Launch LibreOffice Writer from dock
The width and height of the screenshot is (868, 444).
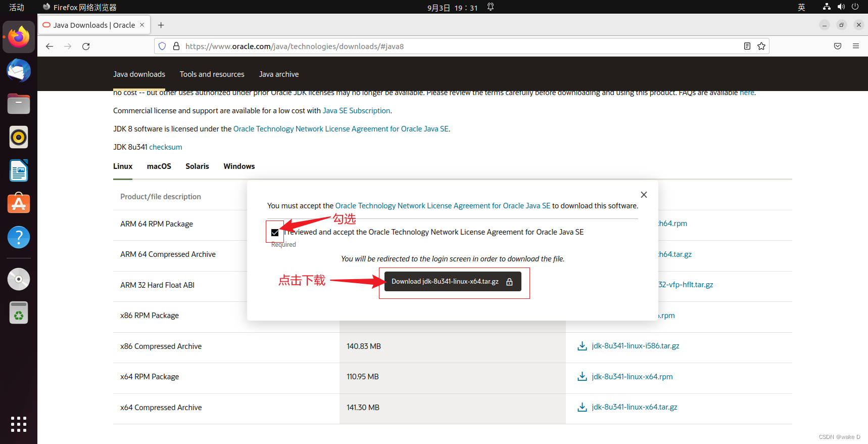[19, 170]
